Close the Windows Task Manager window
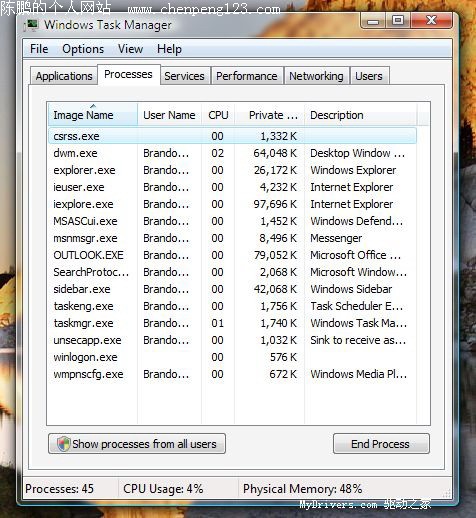This screenshot has width=476, height=518. point(431,21)
